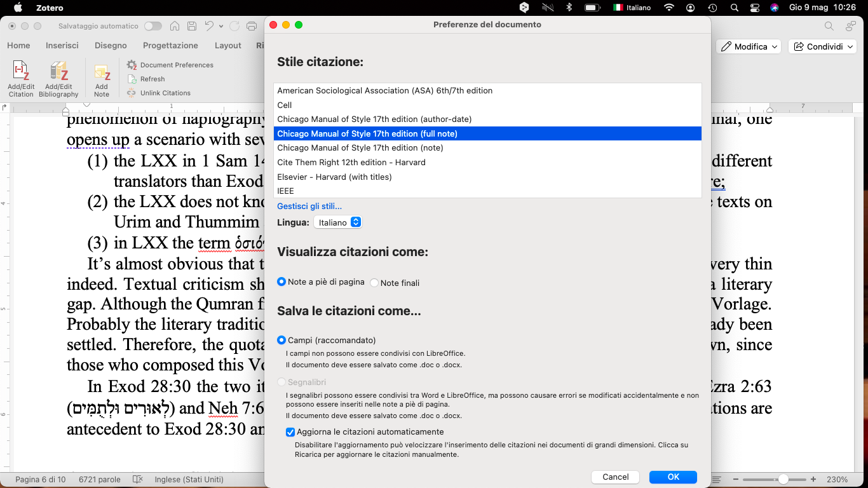Switch to the Progettazione ribbon tab
Viewport: 868px width, 488px height.
coord(170,45)
